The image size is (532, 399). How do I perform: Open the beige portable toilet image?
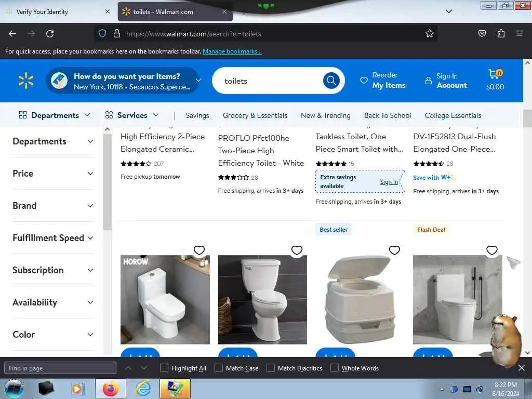click(x=360, y=300)
